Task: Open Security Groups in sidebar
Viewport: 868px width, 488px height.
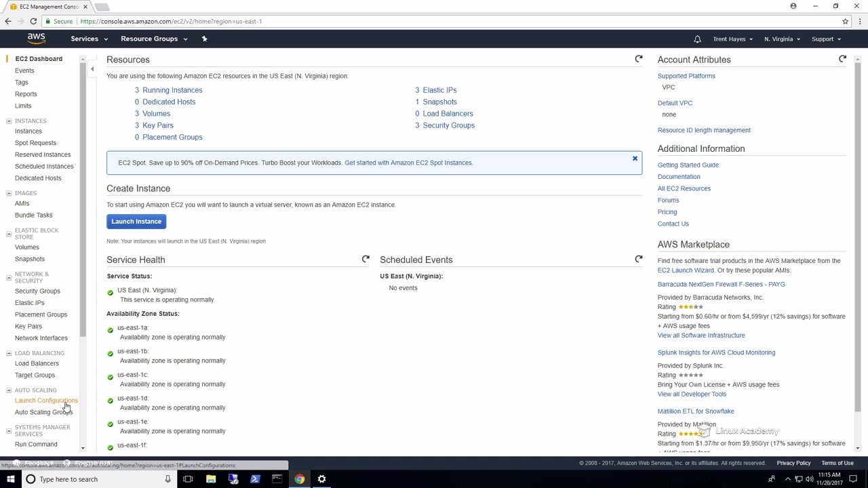Action: tap(37, 291)
